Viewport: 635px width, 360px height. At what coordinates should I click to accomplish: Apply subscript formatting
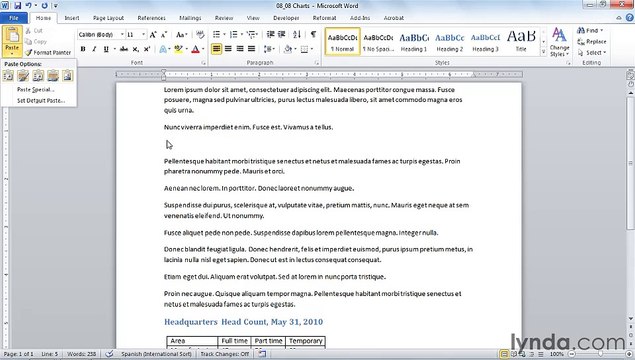point(136,49)
